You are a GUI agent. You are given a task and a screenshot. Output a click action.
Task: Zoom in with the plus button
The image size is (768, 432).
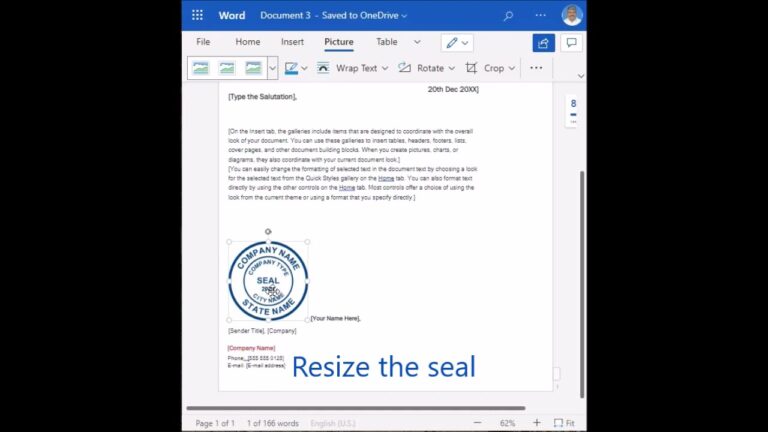537,423
